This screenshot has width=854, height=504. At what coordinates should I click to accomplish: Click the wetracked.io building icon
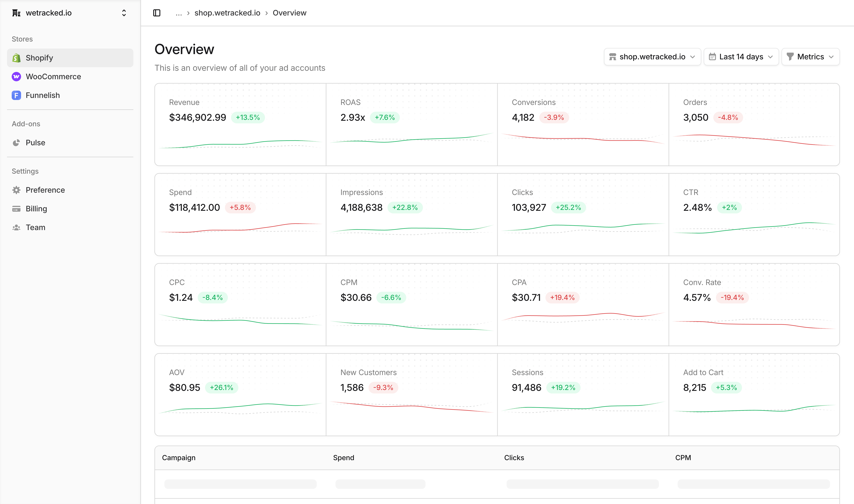coord(16,13)
